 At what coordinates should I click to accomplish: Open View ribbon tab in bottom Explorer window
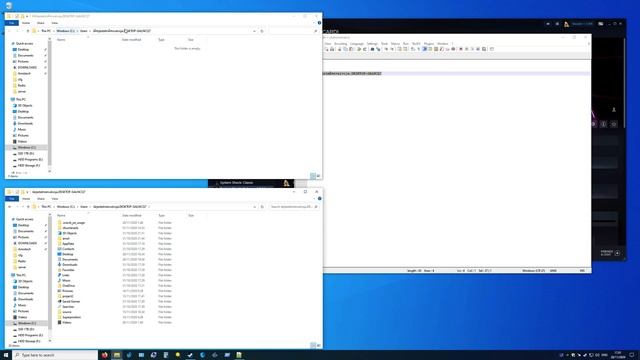pyautogui.click(x=55, y=199)
